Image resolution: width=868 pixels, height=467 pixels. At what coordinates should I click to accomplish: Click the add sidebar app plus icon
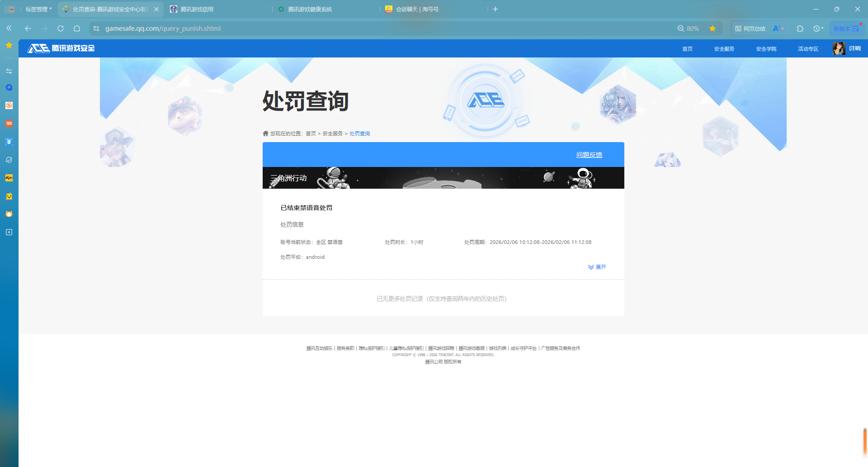[9, 232]
